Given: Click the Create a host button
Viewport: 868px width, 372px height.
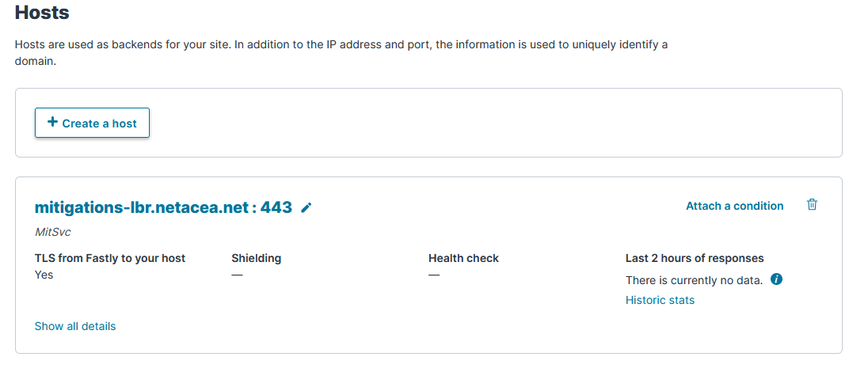Looking at the screenshot, I should (x=92, y=123).
